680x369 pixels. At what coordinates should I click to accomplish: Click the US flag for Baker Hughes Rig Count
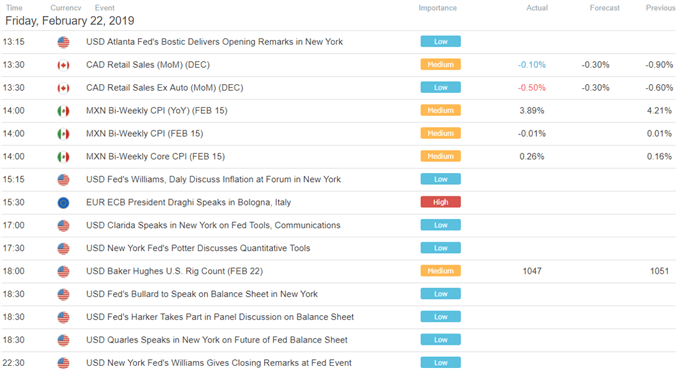pyautogui.click(x=63, y=271)
